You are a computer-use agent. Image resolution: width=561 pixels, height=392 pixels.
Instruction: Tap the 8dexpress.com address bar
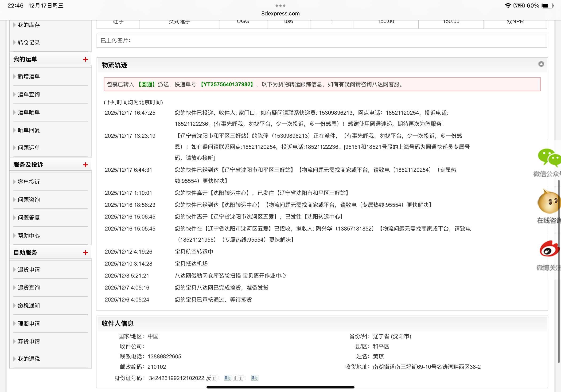[280, 13]
